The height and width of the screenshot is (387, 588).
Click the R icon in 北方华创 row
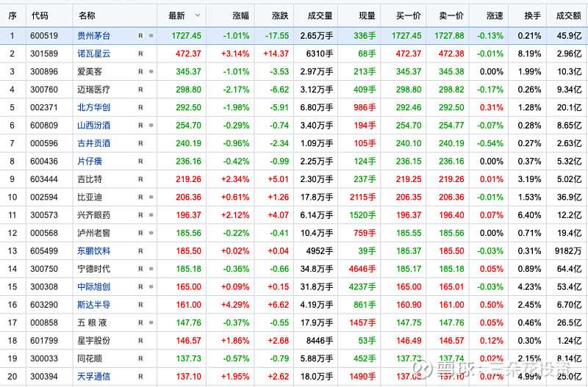(140, 108)
